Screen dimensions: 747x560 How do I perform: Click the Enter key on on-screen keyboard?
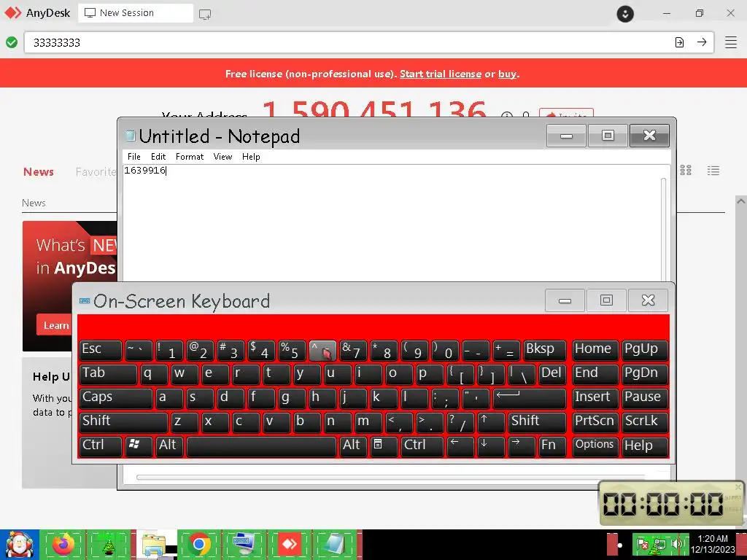tap(530, 399)
